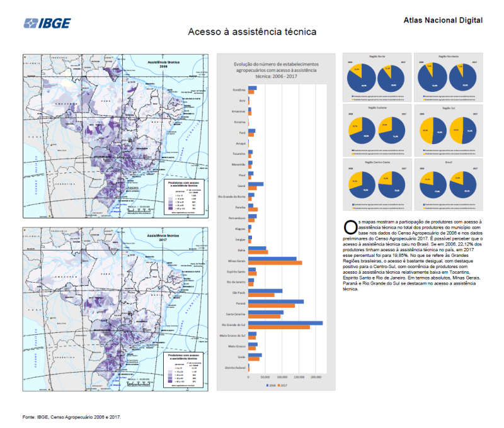Screen dimensions: 504x428
Task: Select the 'Sergipe' chart label
Action: [240, 240]
